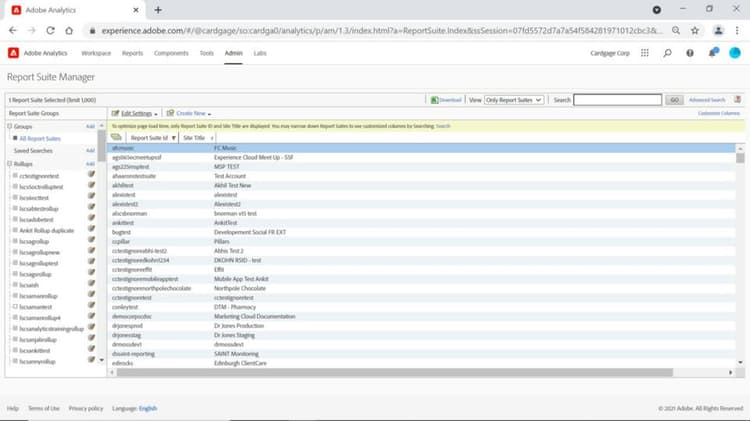Open Customize Columns link
Viewport: 750px width, 421px height.
pyautogui.click(x=718, y=113)
